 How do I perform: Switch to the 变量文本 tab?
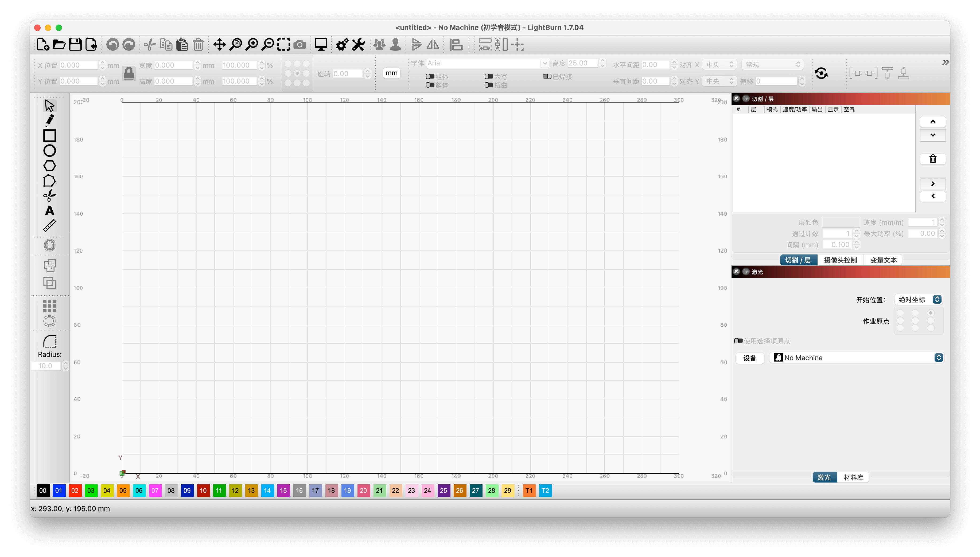[883, 260]
